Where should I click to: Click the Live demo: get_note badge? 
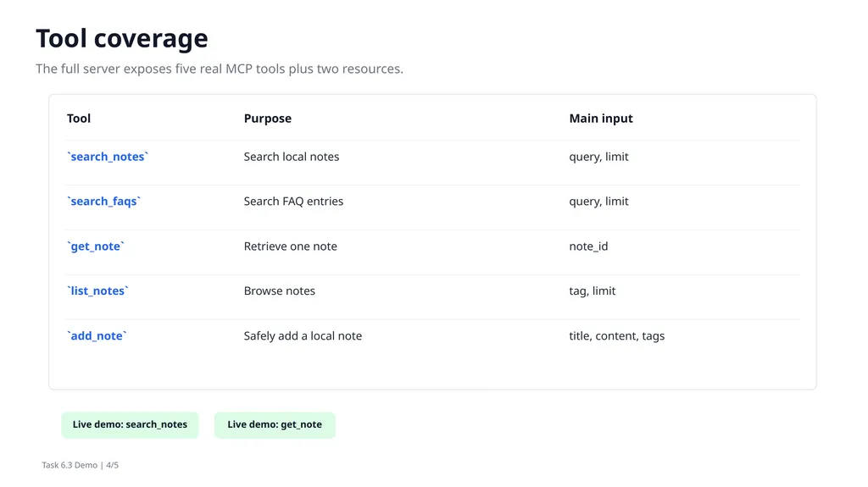(275, 424)
